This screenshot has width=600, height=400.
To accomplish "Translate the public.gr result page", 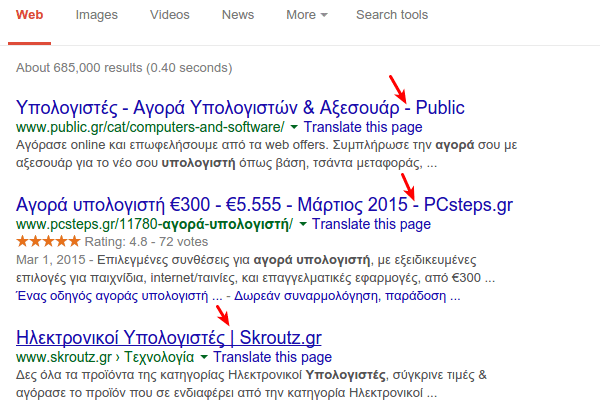I will pos(363,127).
